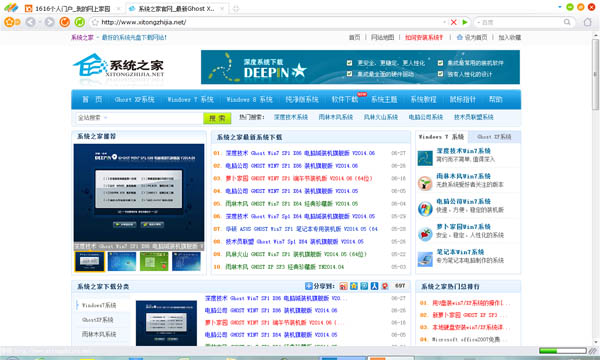Click the browser forward arrow button

pos(49,22)
